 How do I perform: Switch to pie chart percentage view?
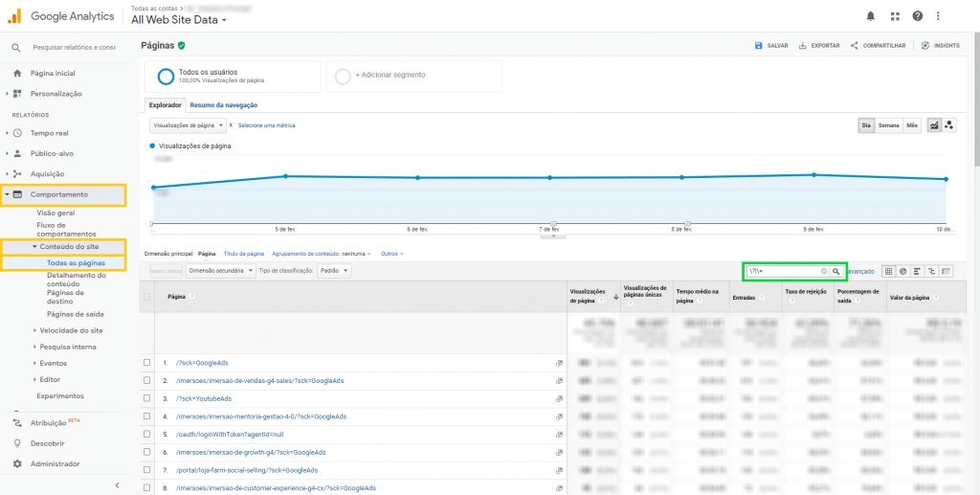pyautogui.click(x=903, y=271)
